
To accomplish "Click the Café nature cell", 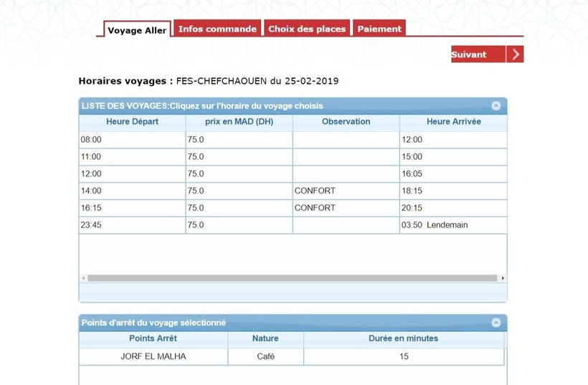I will [265, 356].
